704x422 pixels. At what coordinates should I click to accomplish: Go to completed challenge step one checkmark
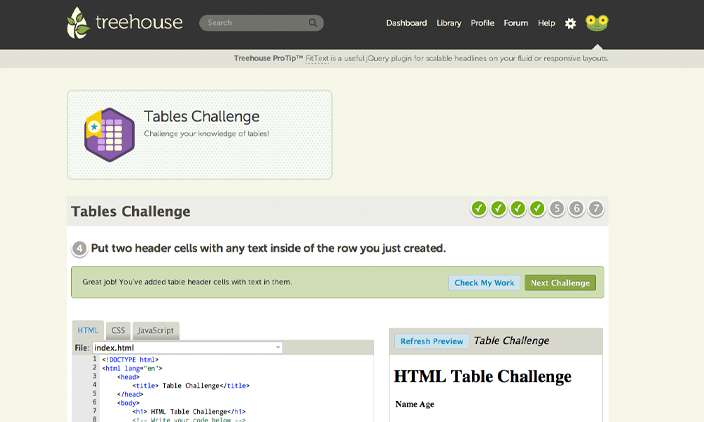(x=479, y=209)
